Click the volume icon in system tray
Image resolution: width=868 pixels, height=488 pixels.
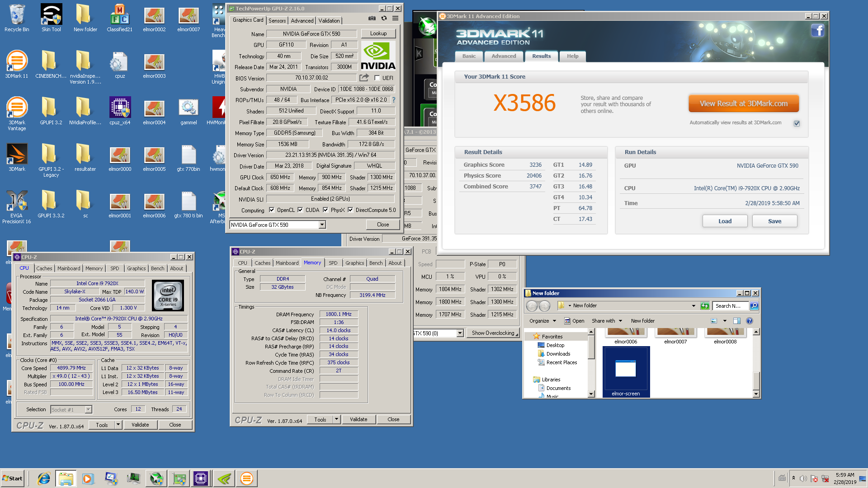(803, 479)
